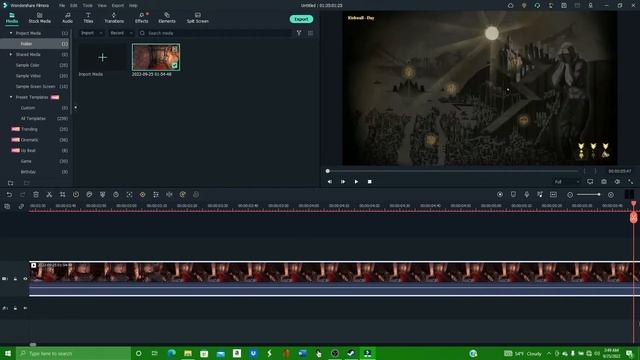Collapse the media side panel arrow
This screenshot has width=640, height=360.
pyautogui.click(x=76, y=107)
